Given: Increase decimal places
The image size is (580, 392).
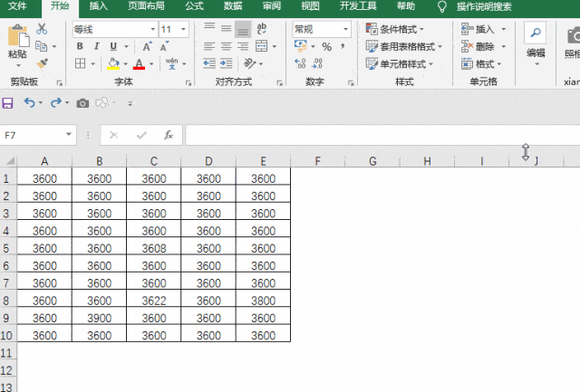Looking at the screenshot, I should 300,63.
